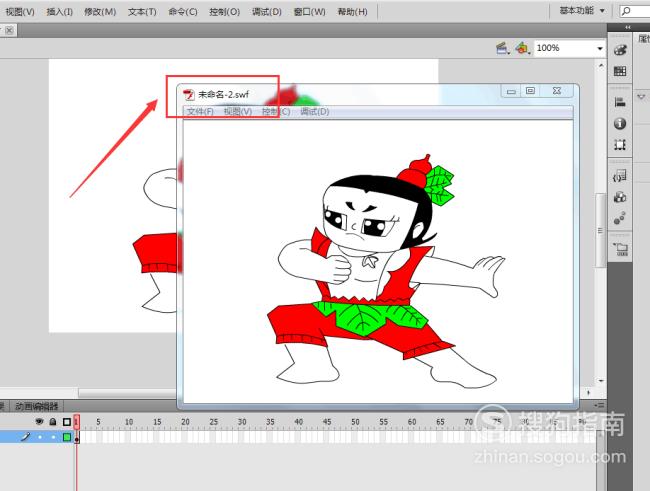Open 控制(O) menu in main menu bar
The image size is (650, 491).
click(x=224, y=12)
